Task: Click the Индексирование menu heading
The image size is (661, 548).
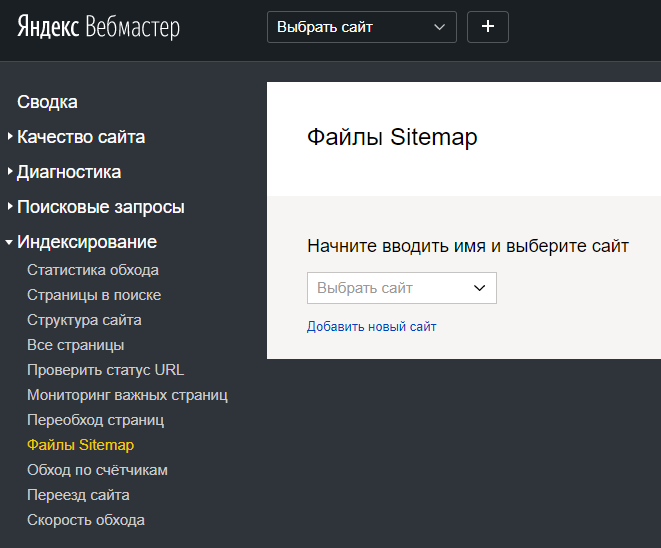Action: tap(87, 242)
